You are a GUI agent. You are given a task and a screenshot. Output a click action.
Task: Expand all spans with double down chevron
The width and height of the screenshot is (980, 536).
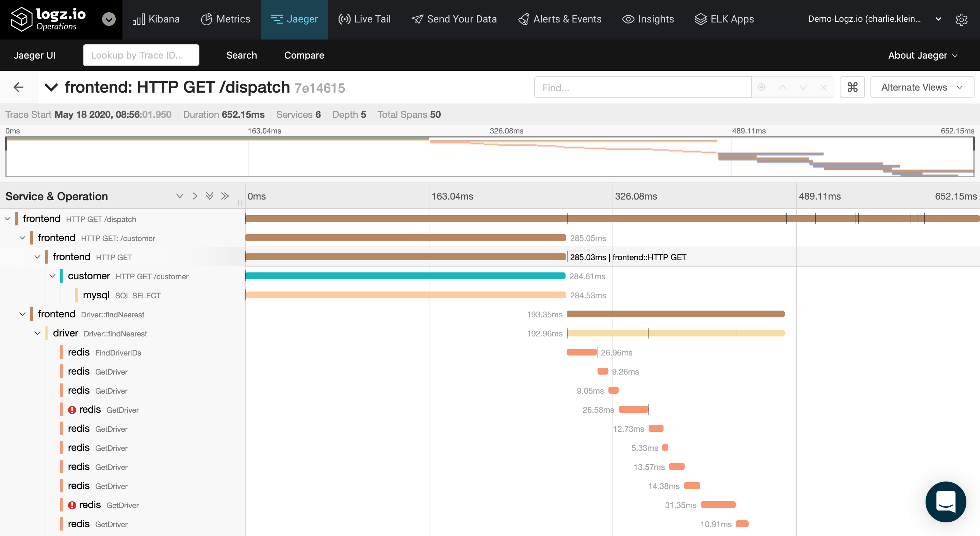[x=210, y=196]
